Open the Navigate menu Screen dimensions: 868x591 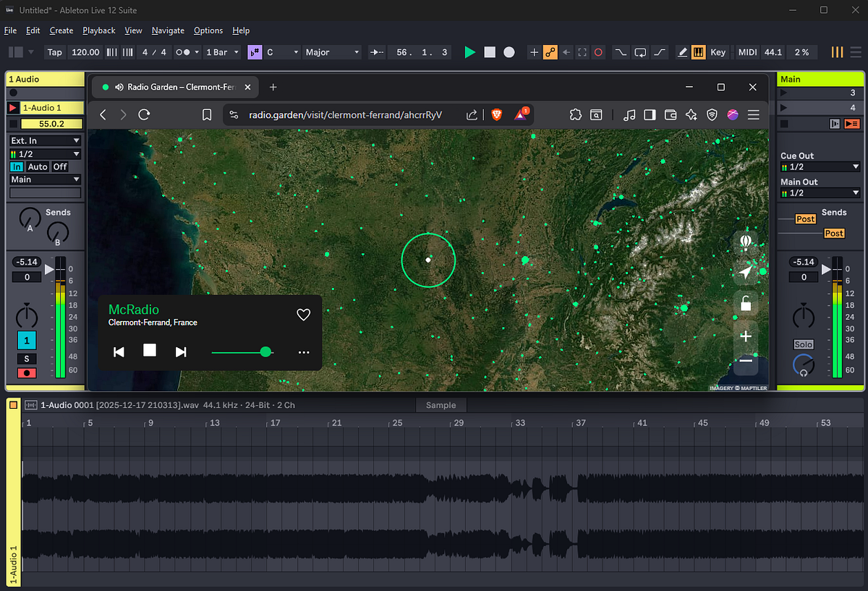point(168,30)
